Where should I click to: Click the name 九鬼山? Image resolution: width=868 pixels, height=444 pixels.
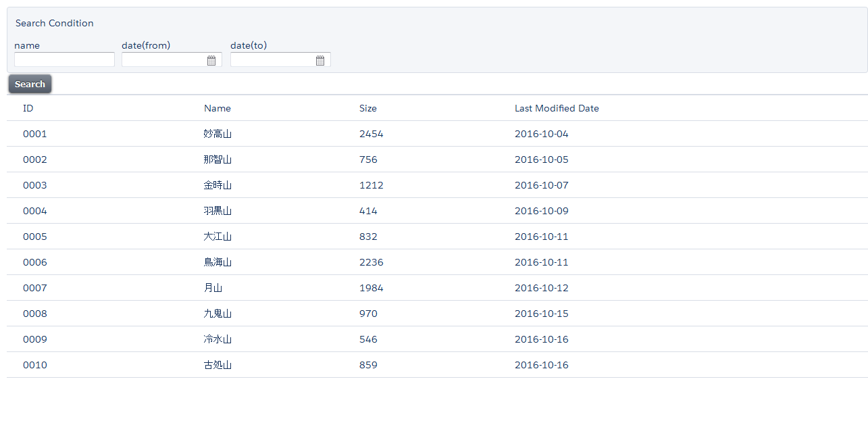click(218, 314)
